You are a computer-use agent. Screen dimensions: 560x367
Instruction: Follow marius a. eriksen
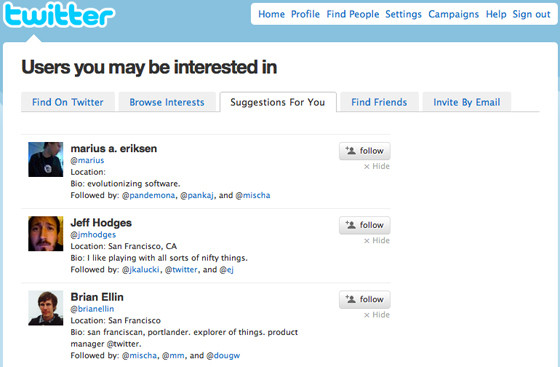coord(365,151)
